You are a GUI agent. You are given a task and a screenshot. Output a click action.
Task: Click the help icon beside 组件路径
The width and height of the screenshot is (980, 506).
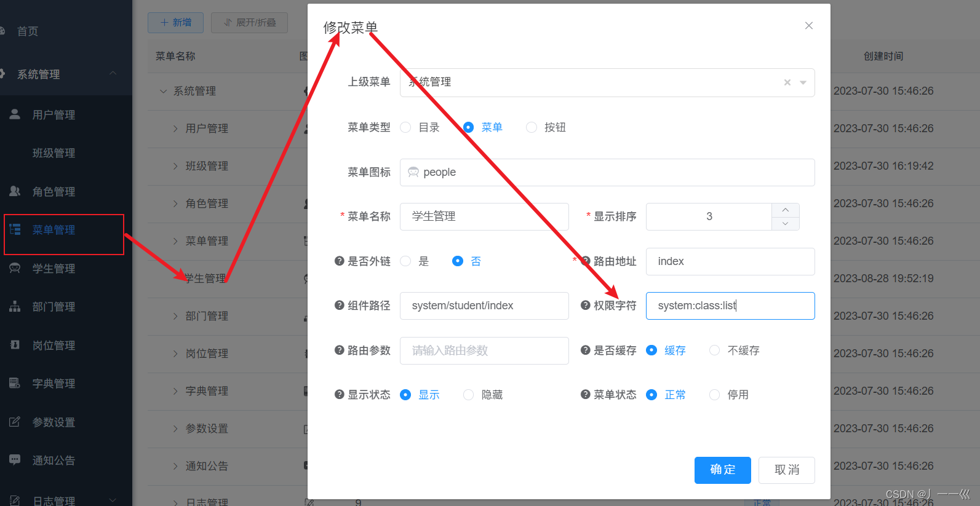pyautogui.click(x=339, y=306)
